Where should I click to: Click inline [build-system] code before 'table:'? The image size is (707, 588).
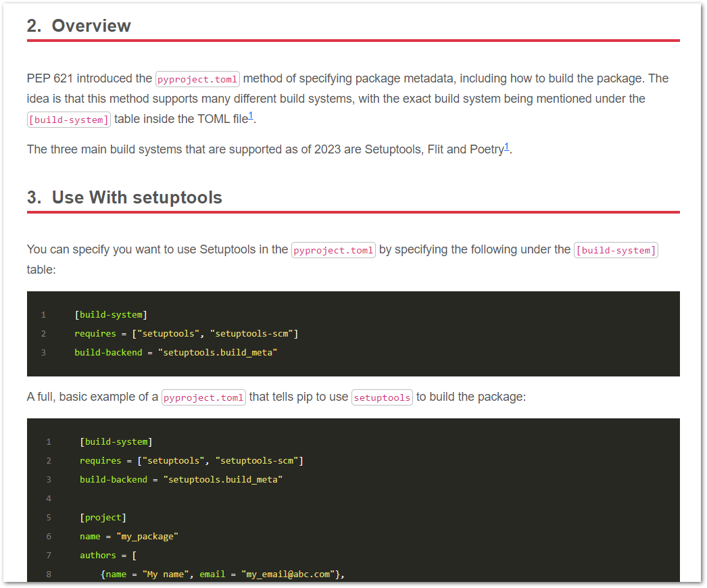tap(616, 250)
